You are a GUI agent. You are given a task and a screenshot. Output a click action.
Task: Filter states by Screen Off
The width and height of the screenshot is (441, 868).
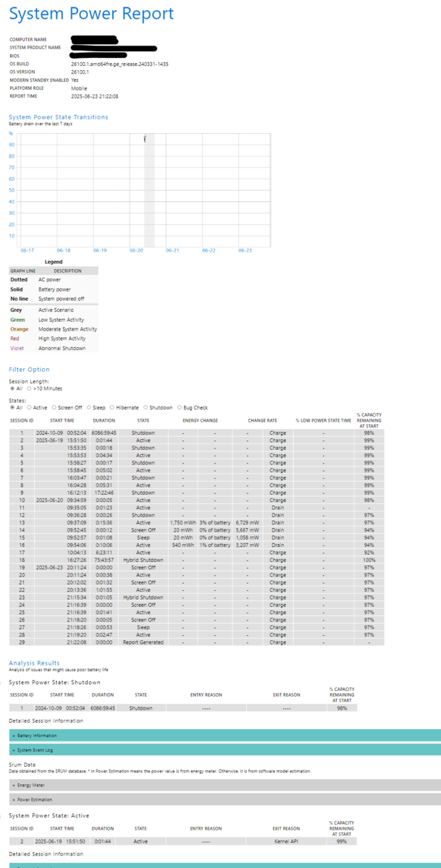(54, 407)
